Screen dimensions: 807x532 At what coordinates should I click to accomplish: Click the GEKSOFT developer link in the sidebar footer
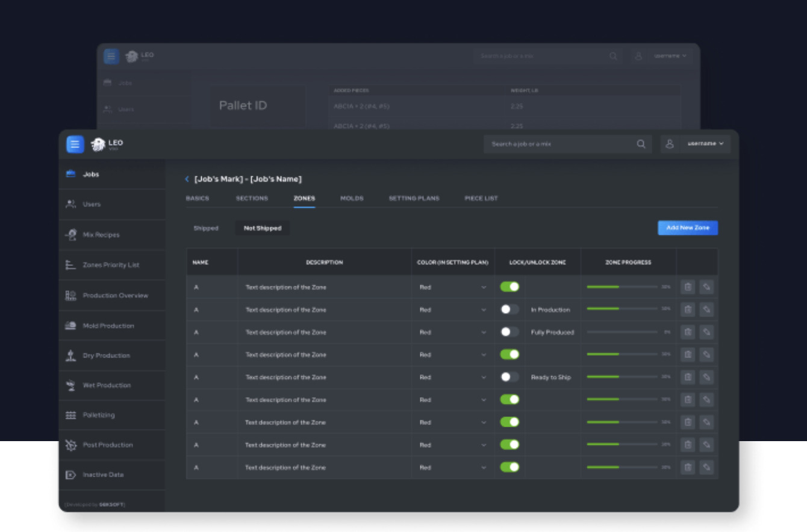(x=113, y=504)
